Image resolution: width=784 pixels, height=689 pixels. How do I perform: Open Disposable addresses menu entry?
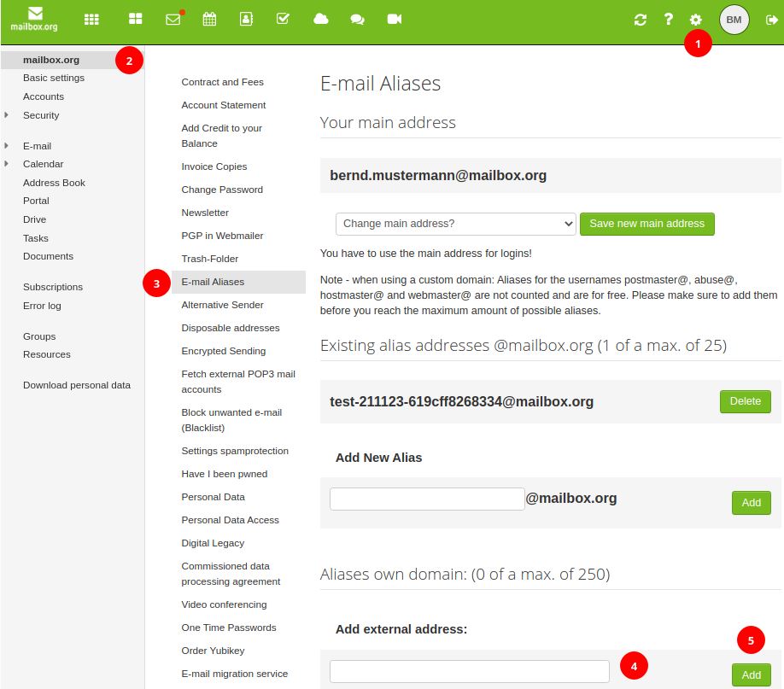click(x=231, y=328)
